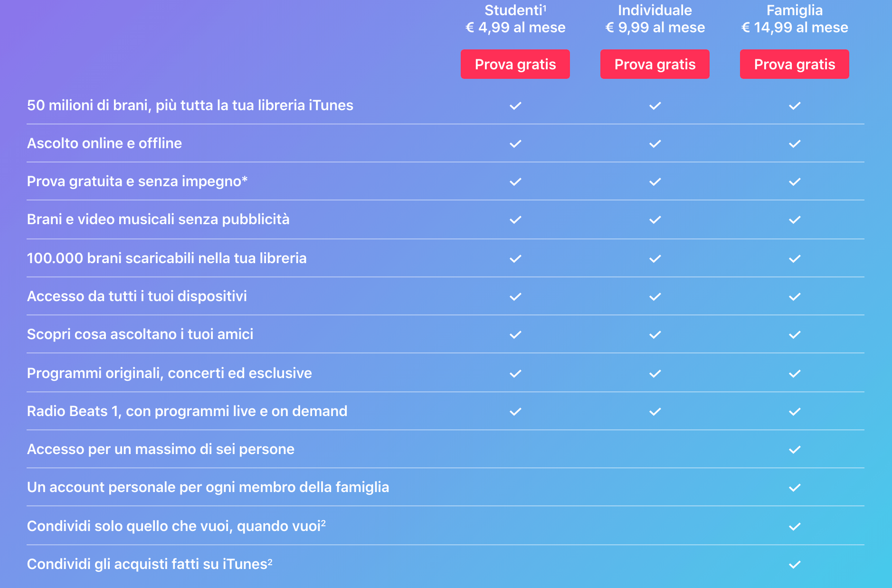Click Individuale checkmark for Ascolto online e offline
Screen dimensions: 892x588
[655, 144]
